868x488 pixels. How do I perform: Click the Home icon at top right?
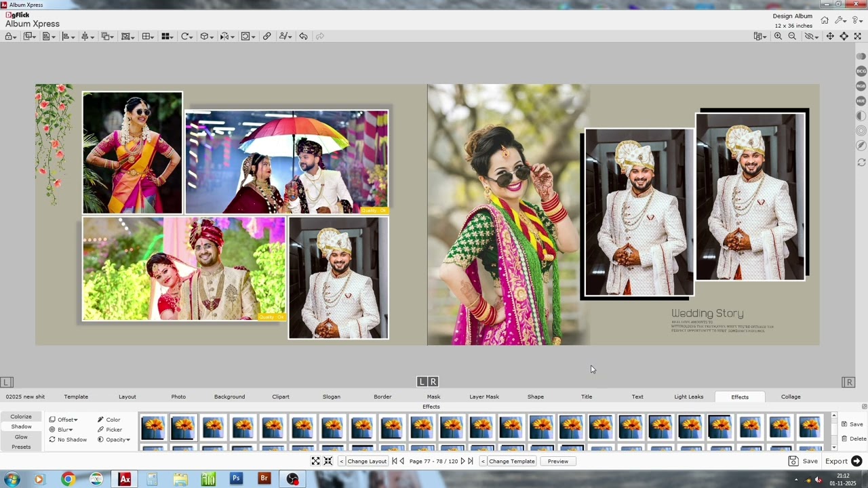(825, 20)
